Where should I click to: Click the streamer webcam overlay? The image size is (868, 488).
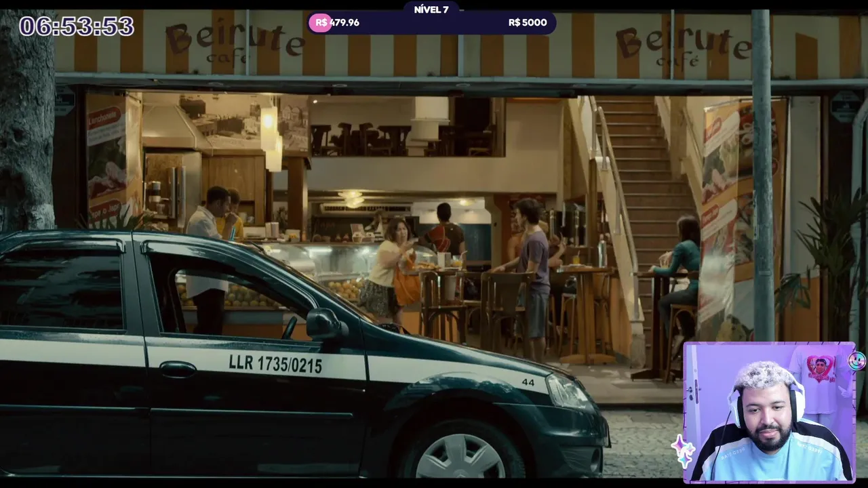pos(769,412)
